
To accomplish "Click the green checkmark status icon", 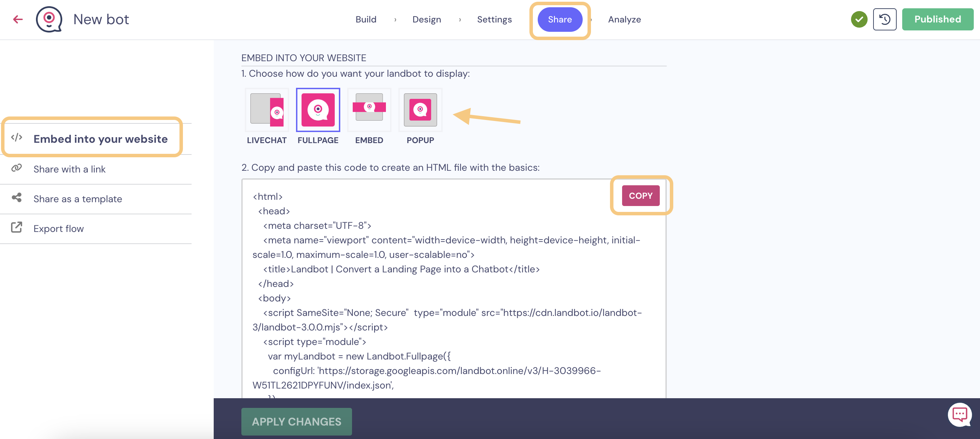I will tap(859, 19).
